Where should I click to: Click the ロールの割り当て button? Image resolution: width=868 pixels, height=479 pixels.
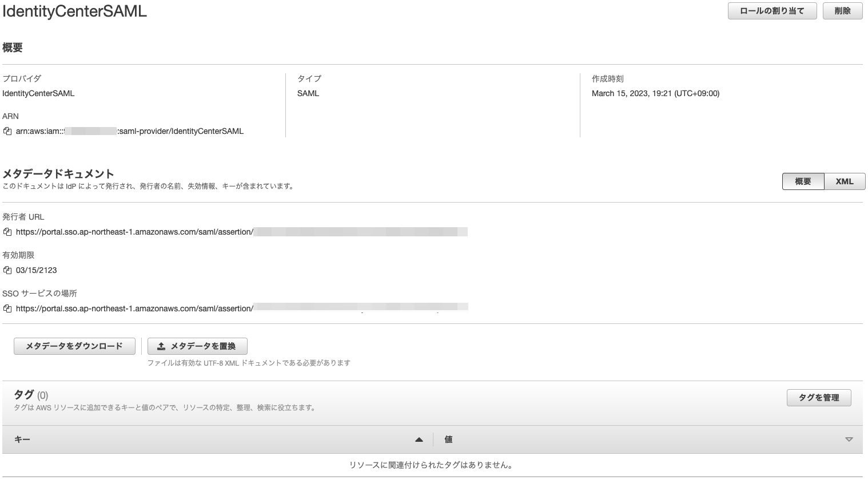pos(772,10)
